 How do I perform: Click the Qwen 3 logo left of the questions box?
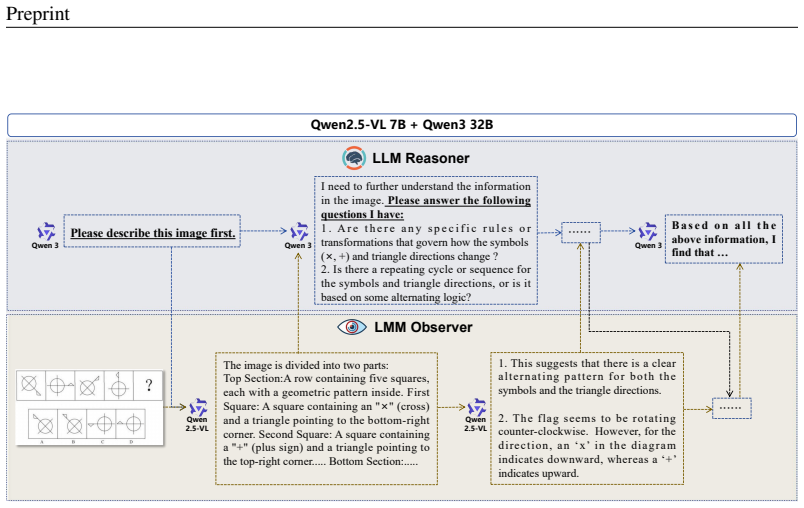pos(299,232)
